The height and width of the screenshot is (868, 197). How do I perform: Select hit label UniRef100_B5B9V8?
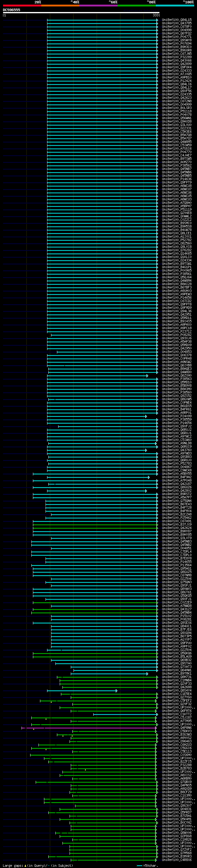(177, 386)
